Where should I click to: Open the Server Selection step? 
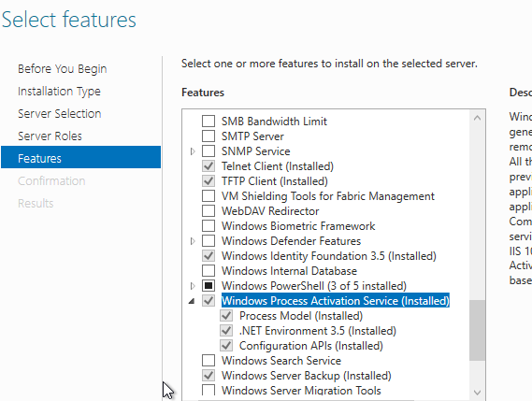pyautogui.click(x=60, y=114)
